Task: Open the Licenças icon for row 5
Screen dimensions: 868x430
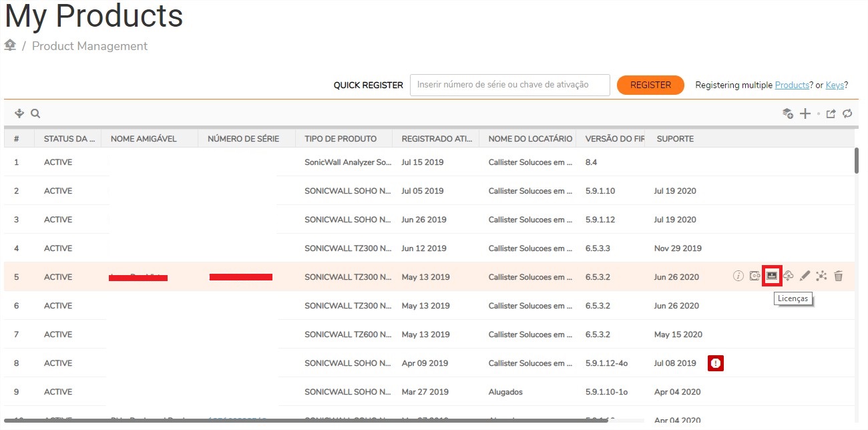Action: pyautogui.click(x=772, y=275)
